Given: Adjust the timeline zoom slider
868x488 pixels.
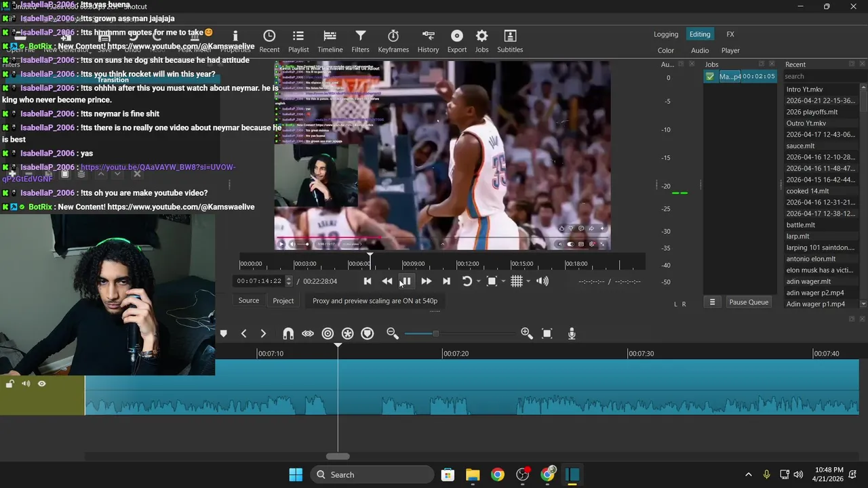Looking at the screenshot, I should 435,333.
